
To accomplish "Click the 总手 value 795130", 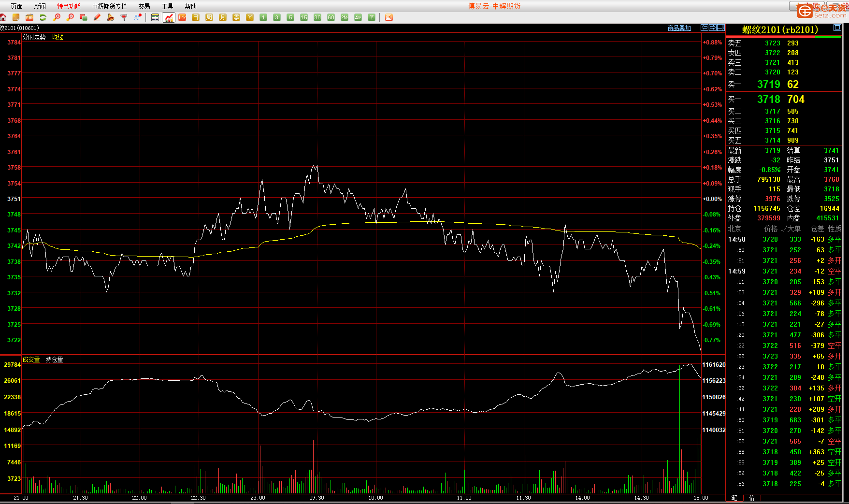I will [769, 179].
